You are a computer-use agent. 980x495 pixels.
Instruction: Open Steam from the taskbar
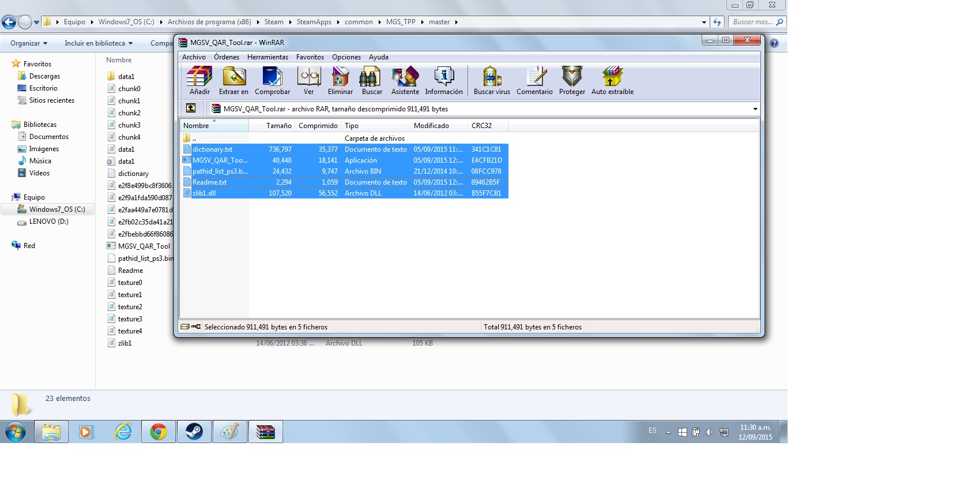click(x=194, y=432)
